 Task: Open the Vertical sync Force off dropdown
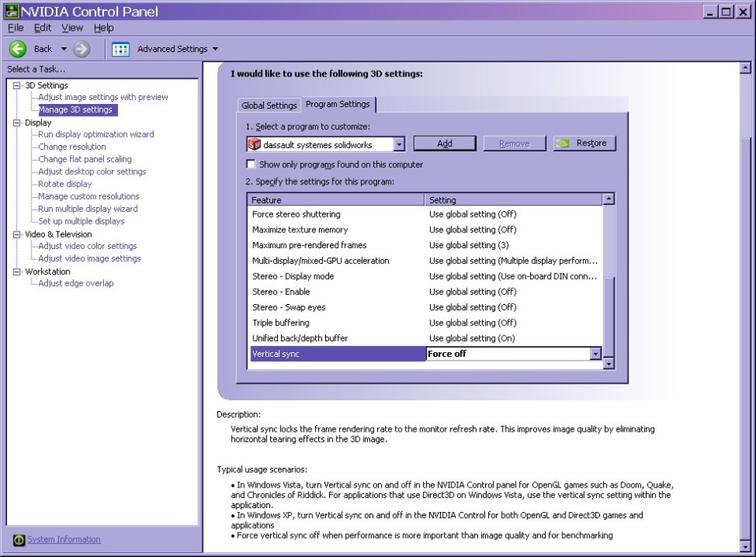(595, 354)
